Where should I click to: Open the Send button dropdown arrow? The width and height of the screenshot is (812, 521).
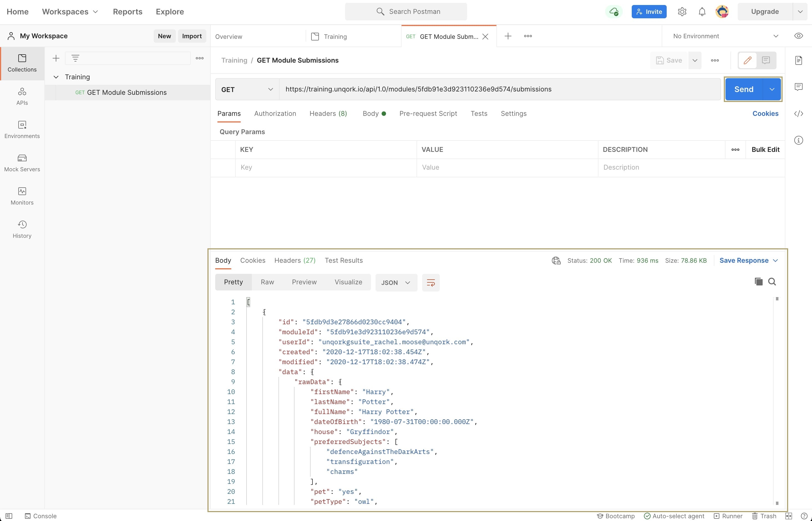coord(772,89)
